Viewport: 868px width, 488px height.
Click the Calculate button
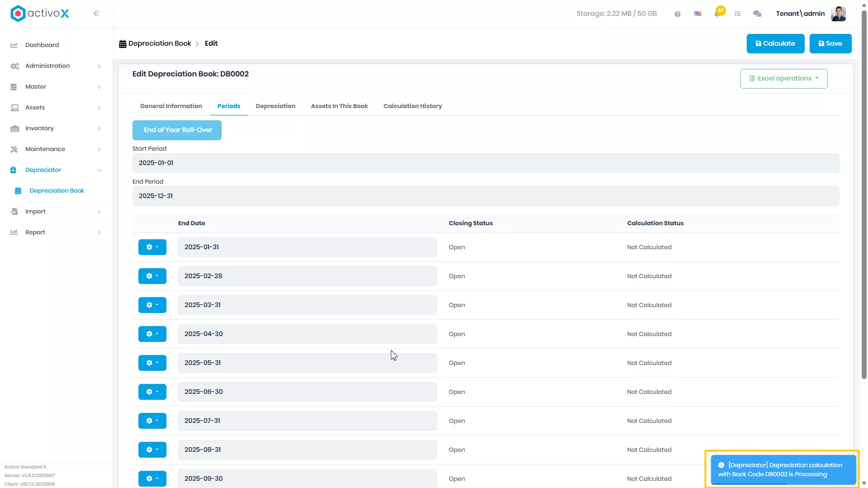point(775,44)
